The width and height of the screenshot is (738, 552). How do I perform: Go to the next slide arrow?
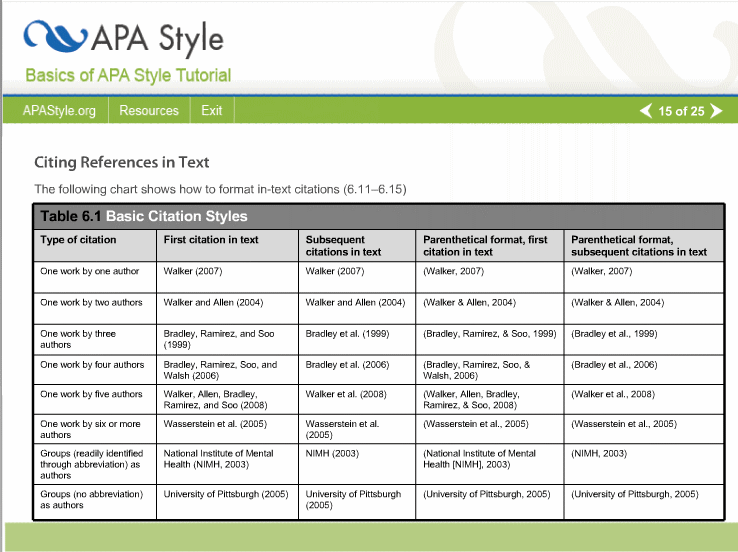715,111
